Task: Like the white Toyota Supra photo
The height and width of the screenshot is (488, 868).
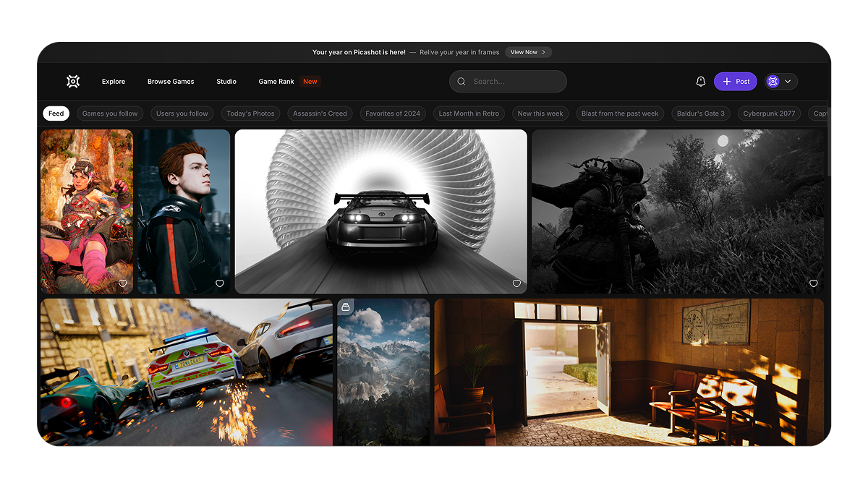Action: coord(516,283)
